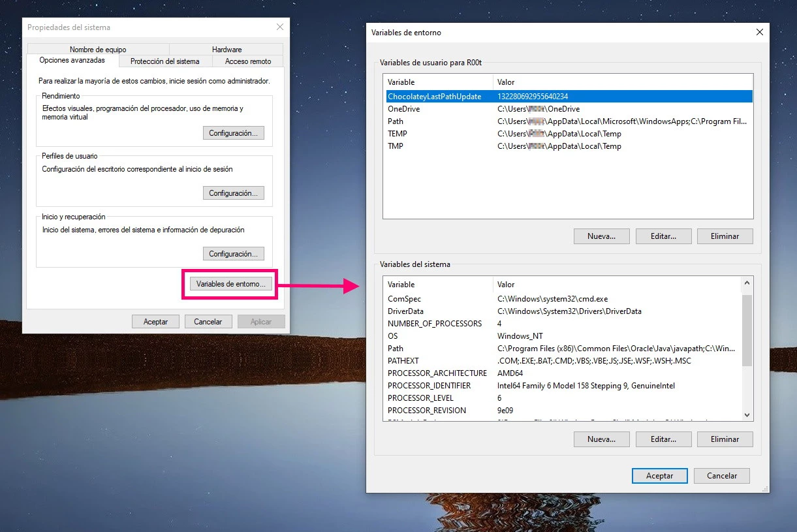
Task: Confirm changes with Aceptar
Action: (x=659, y=475)
